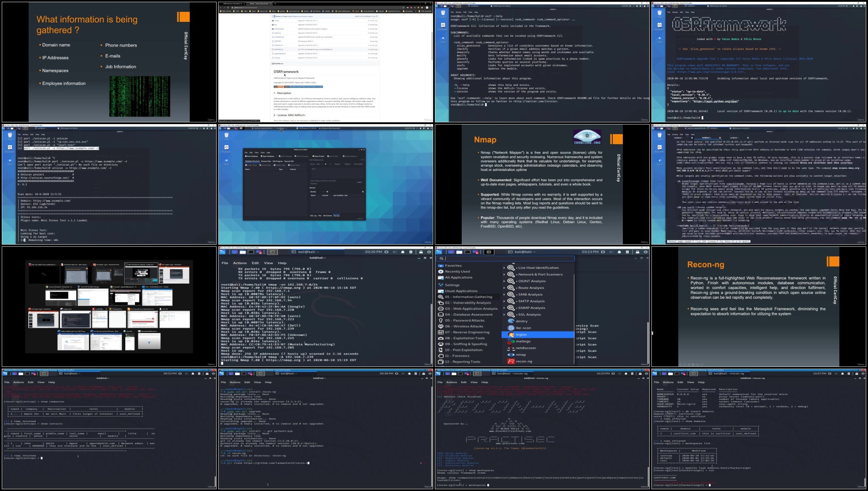The image size is (868, 491).
Task: Click the 10:07 PM panel clock
Action: tap(819, 374)
